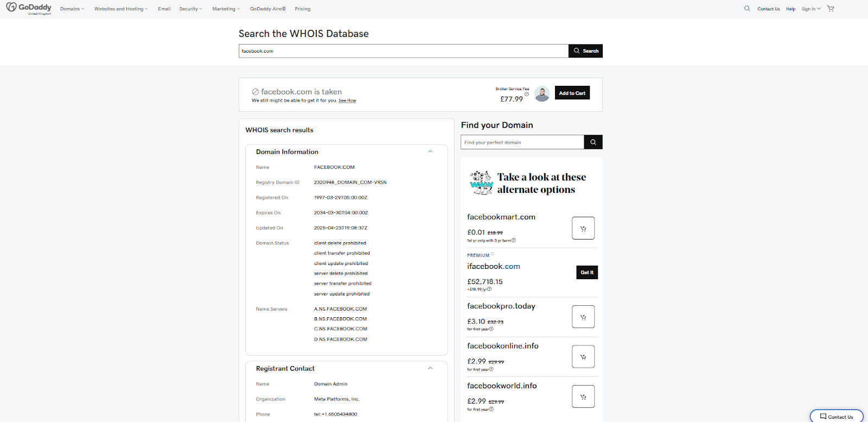The image size is (868, 422).
Task: Collapse the Domain Information section
Action: pos(430,152)
